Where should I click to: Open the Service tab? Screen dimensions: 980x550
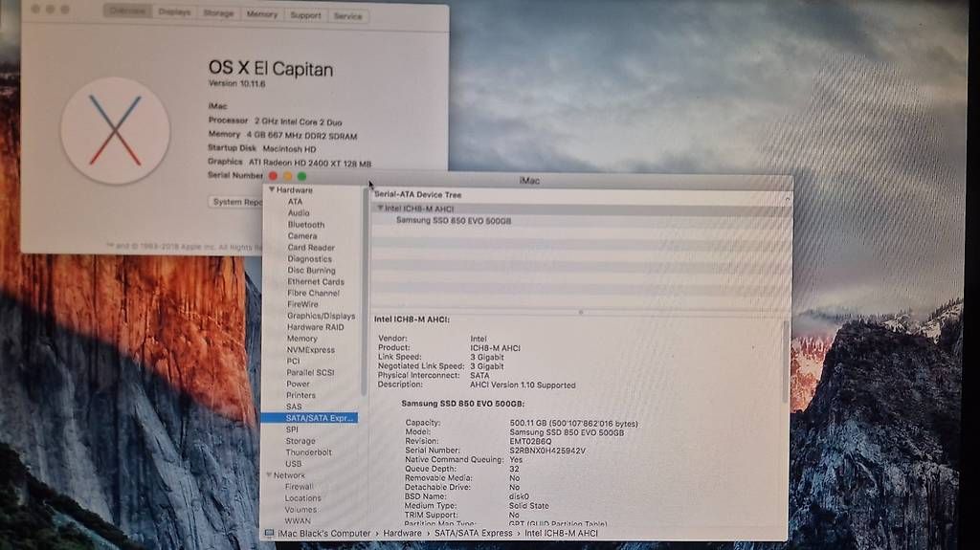click(347, 16)
